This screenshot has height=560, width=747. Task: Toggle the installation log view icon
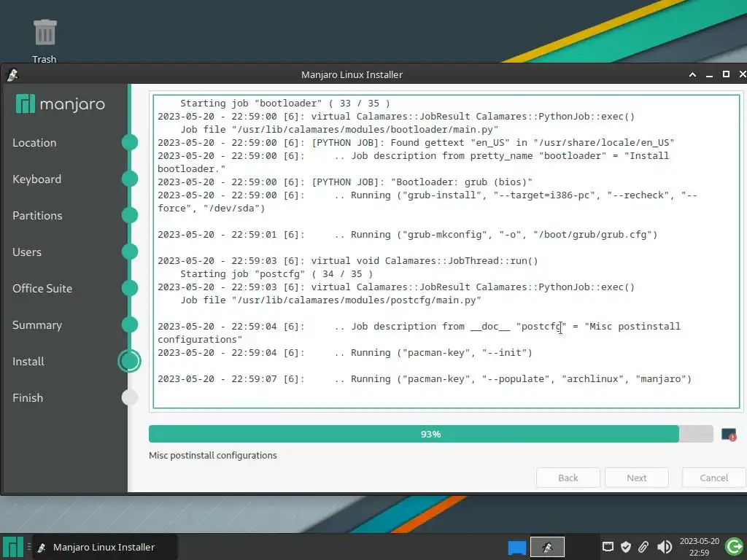729,435
